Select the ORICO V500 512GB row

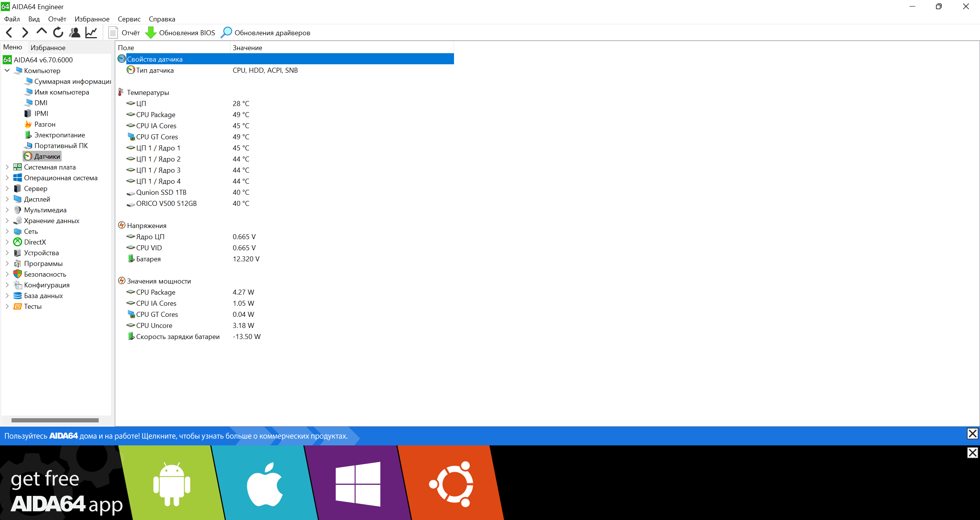(x=285, y=203)
